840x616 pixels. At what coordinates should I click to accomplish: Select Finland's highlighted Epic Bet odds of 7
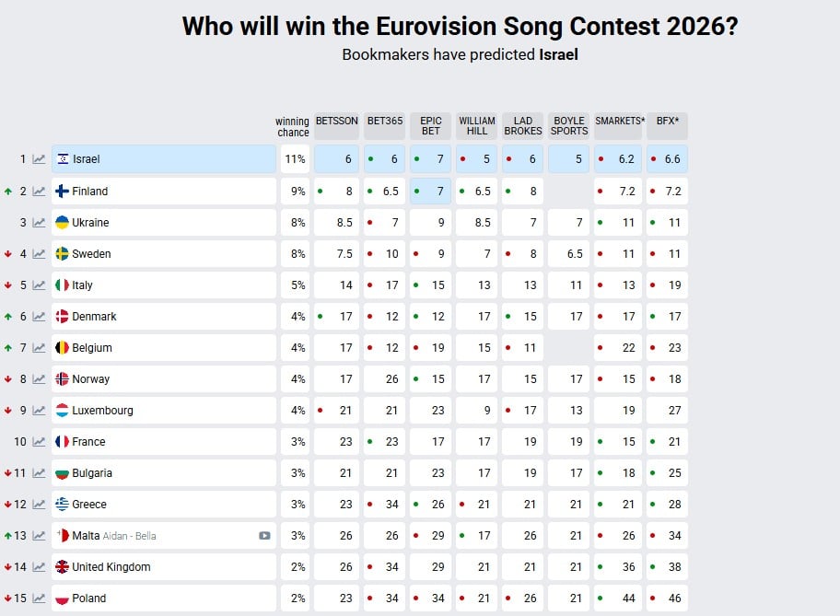[x=430, y=191]
